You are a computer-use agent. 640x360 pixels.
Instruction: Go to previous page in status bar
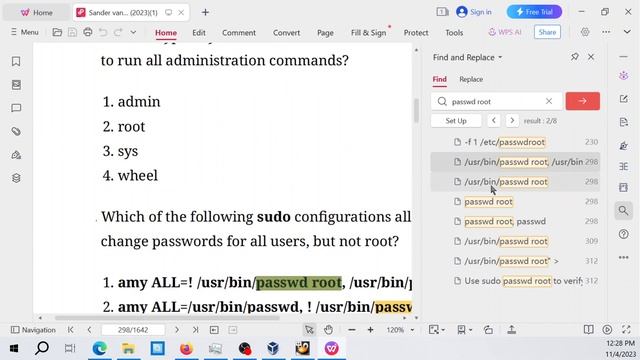89,330
